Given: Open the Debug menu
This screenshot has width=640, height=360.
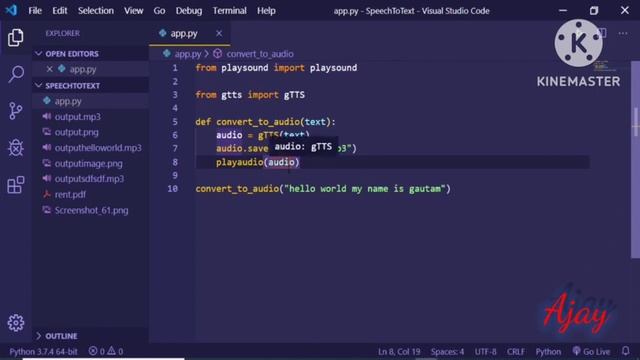Looking at the screenshot, I should 189,11.
